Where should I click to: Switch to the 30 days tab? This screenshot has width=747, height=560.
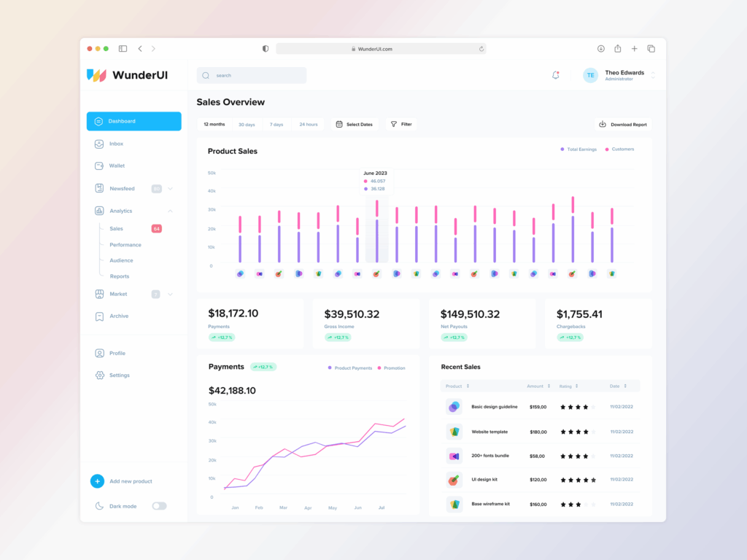247,125
